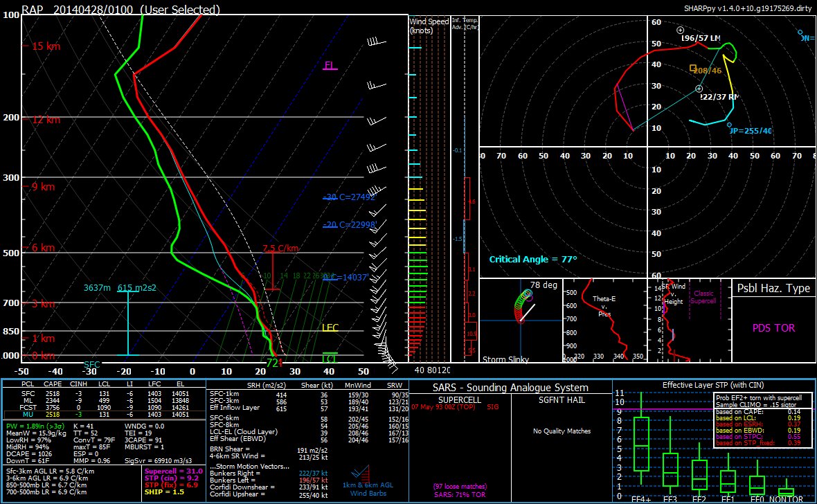Click the magenta EL level marker
The width and height of the screenshot is (817, 504).
pyautogui.click(x=330, y=66)
